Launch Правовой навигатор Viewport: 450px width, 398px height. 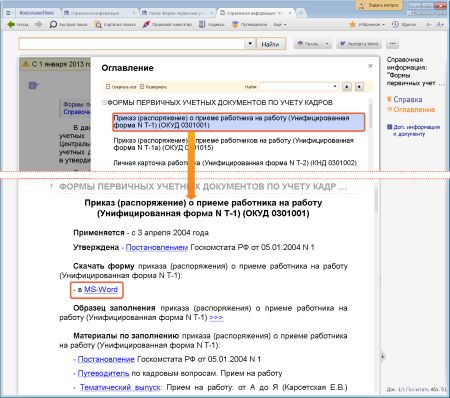pos(167,24)
